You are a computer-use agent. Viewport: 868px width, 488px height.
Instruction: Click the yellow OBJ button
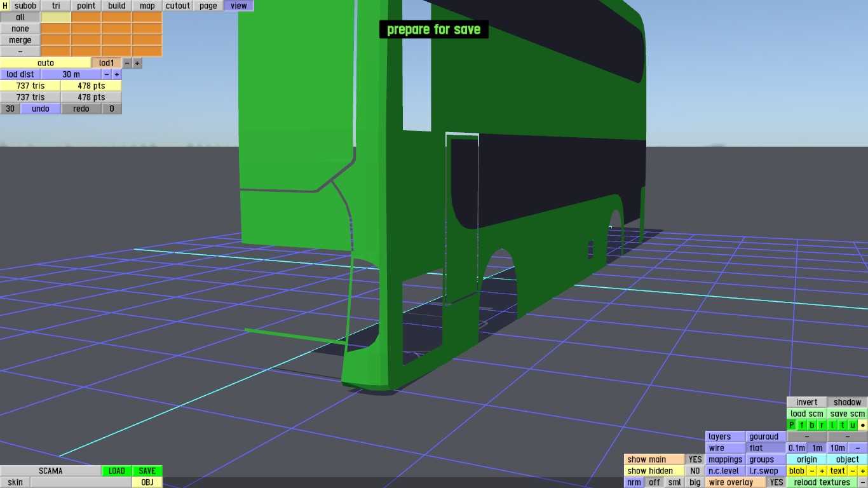click(x=147, y=482)
